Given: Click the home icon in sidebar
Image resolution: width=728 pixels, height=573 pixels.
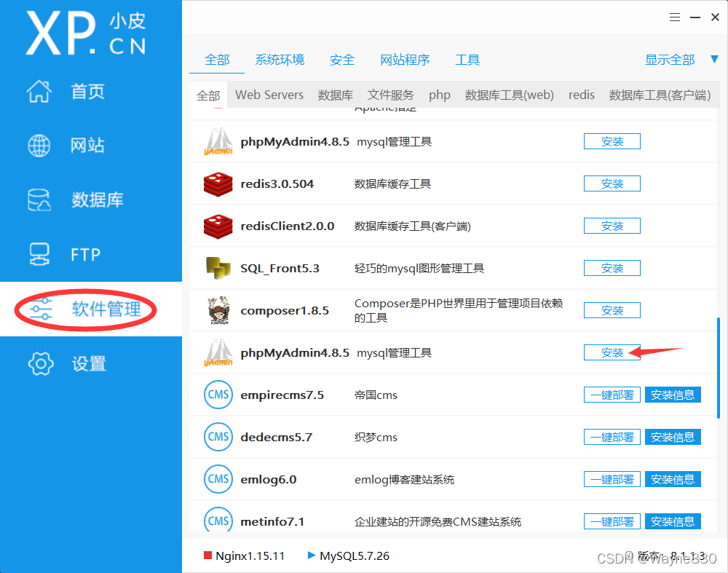Looking at the screenshot, I should pyautogui.click(x=39, y=91).
